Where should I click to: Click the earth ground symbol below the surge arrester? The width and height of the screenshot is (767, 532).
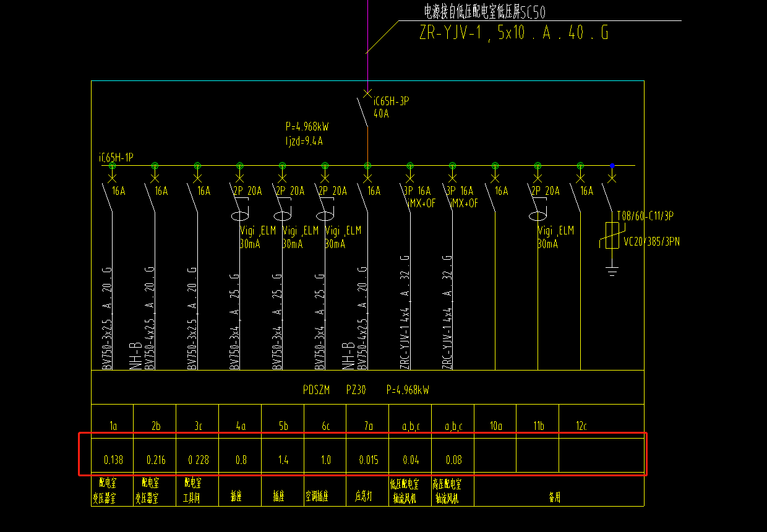click(612, 271)
